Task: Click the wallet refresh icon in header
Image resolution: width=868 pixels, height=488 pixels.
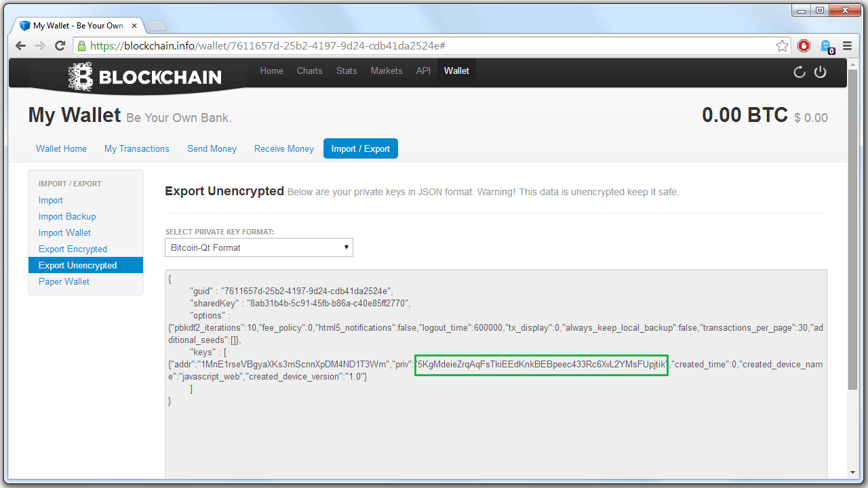Action: (799, 72)
